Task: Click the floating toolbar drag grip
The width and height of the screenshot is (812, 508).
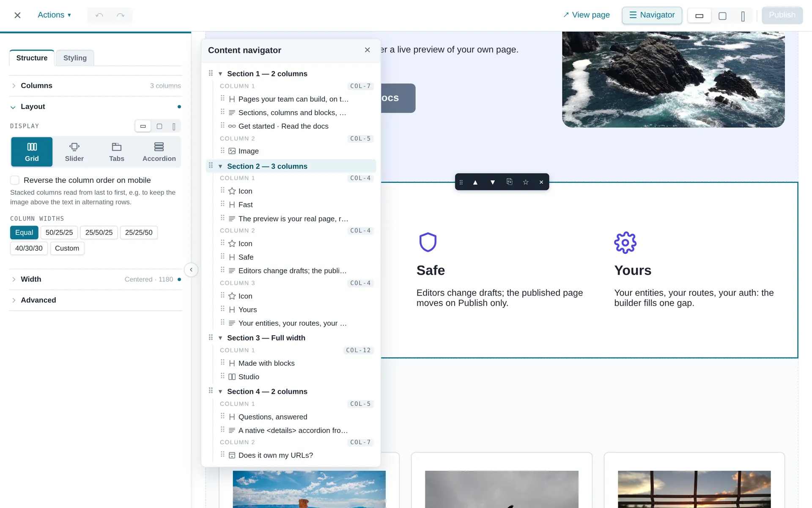Action: (x=461, y=182)
